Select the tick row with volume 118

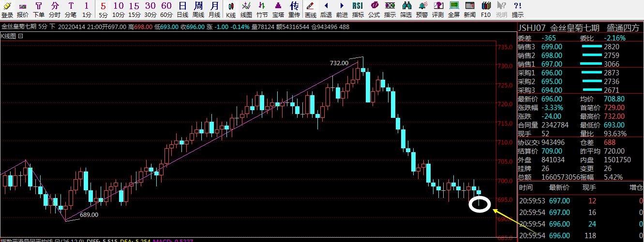(x=581, y=236)
